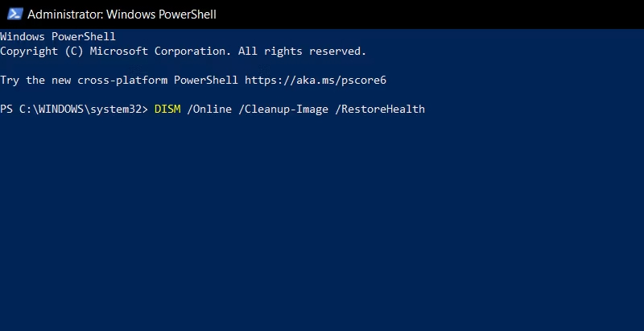Image resolution: width=644 pixels, height=331 pixels.
Task: Click PowerShell word before the URL
Action: tap(206, 80)
